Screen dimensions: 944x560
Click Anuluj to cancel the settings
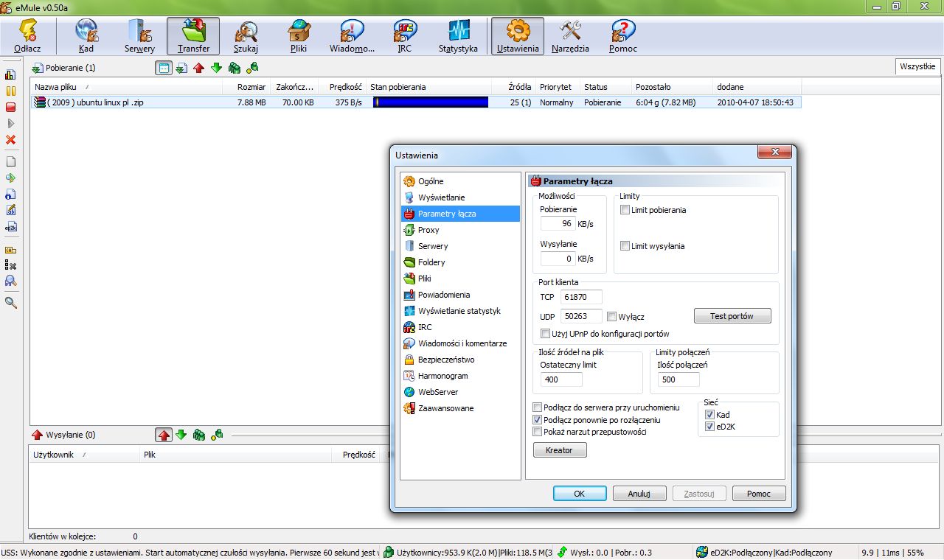pos(639,494)
